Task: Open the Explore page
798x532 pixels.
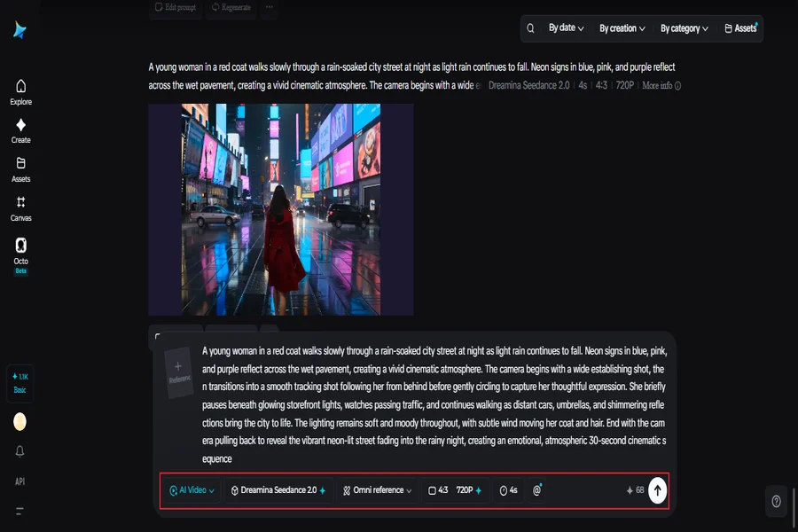Action: pos(21,92)
